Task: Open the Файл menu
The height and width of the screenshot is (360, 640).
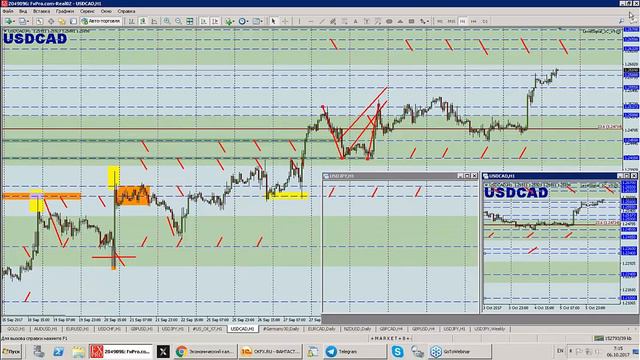Action: tap(8, 11)
